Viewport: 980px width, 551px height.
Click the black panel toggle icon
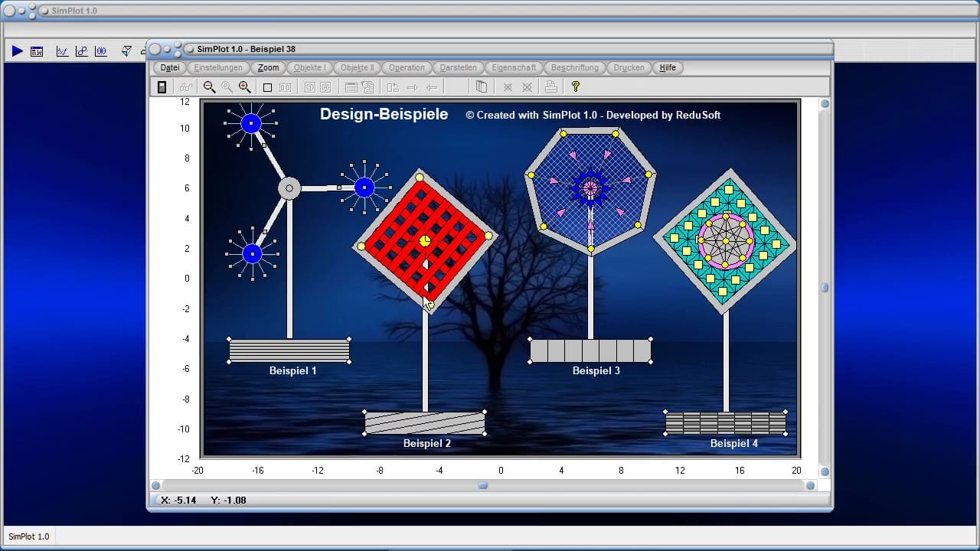click(x=162, y=87)
